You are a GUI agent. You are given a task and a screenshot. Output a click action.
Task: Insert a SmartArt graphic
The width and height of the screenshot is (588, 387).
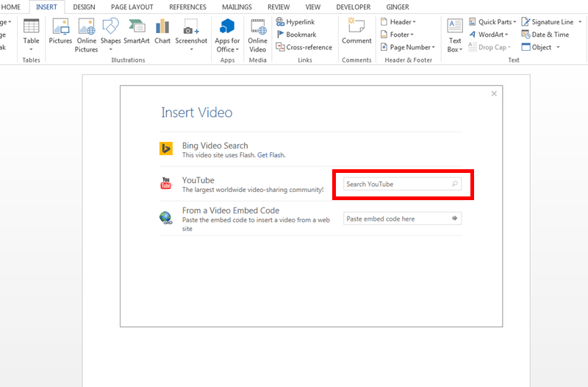click(137, 32)
